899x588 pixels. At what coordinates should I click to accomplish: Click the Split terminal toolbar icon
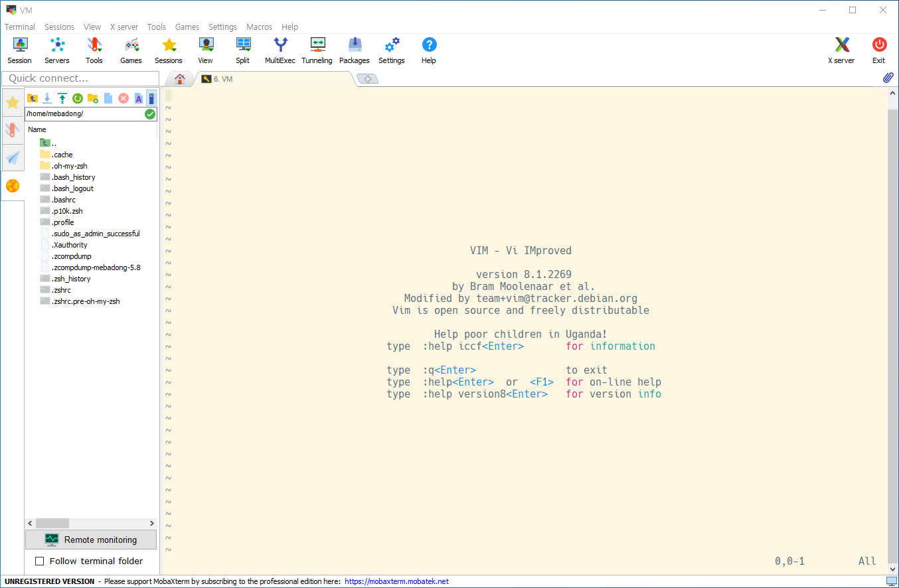[243, 50]
